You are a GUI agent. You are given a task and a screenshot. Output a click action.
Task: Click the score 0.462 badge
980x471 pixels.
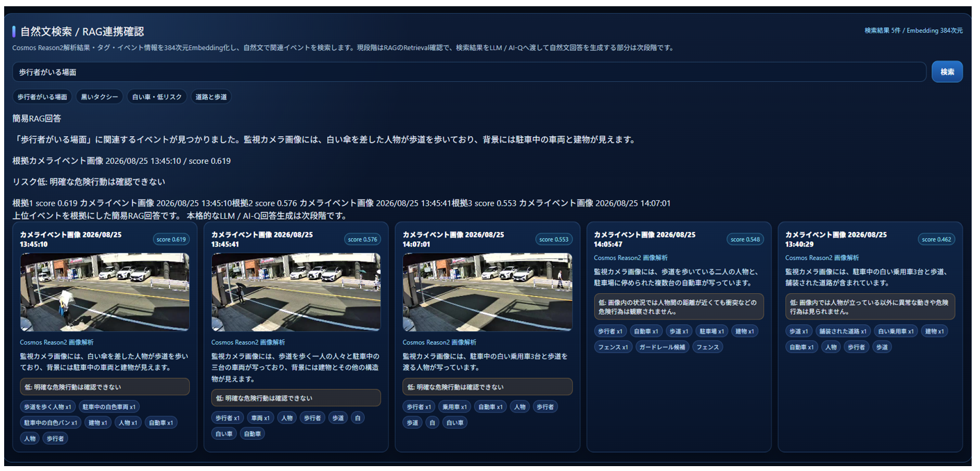(937, 240)
